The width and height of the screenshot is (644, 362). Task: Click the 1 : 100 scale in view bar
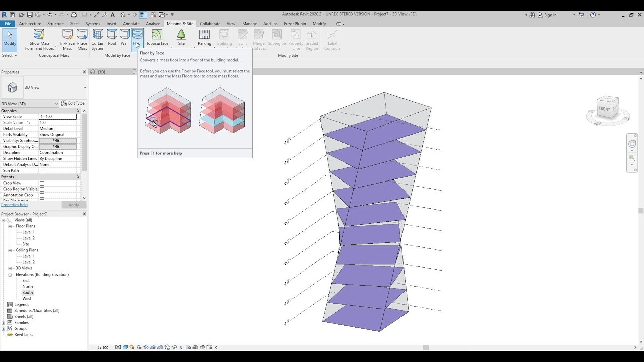point(103,348)
